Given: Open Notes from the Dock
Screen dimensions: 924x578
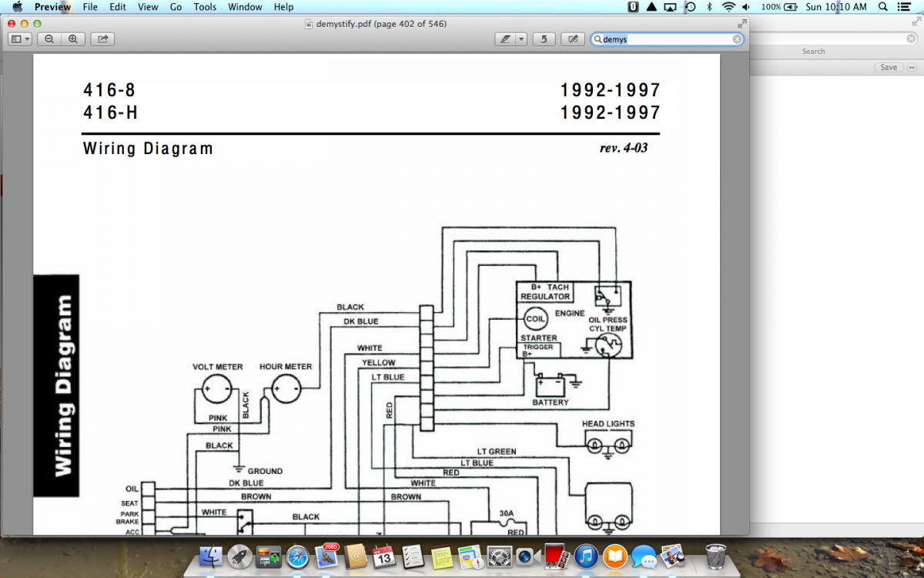Looking at the screenshot, I should [441, 556].
